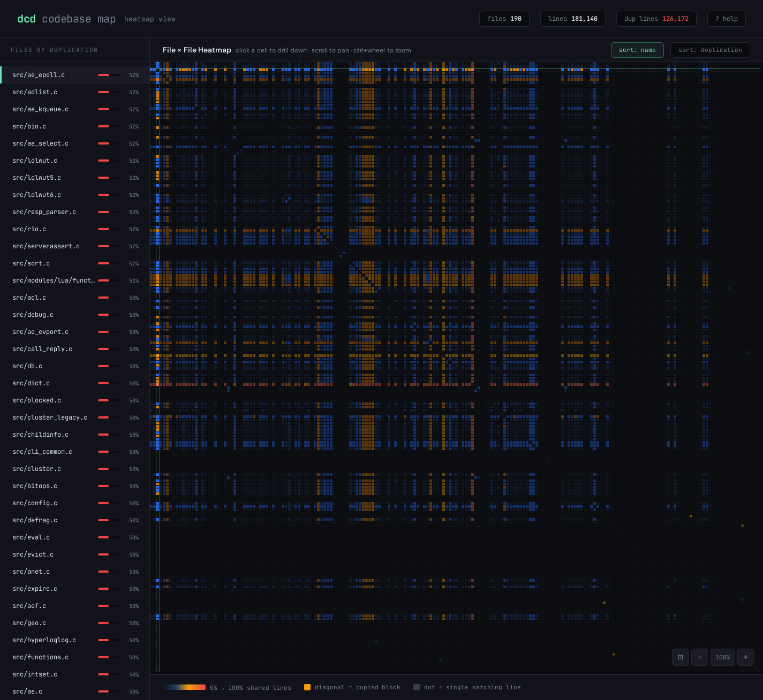The image size is (763, 700).
Task: Select src/cluster_legacy.c in file list
Action: [75, 417]
